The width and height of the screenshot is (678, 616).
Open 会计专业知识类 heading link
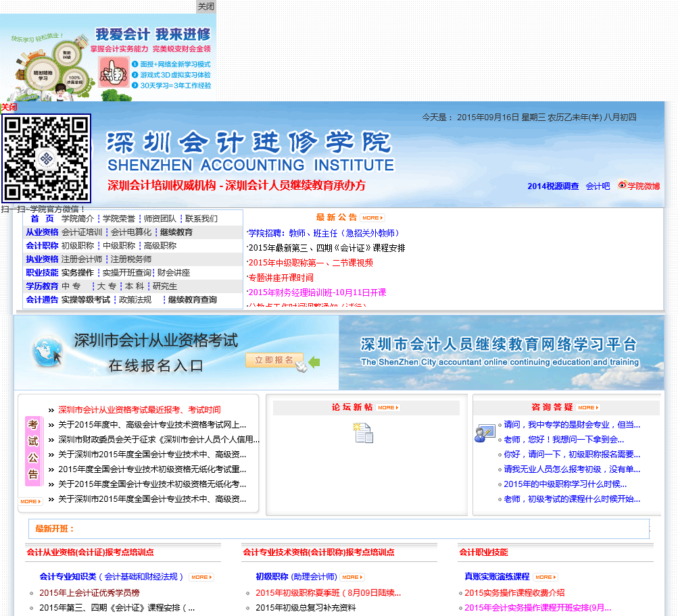pos(112,577)
